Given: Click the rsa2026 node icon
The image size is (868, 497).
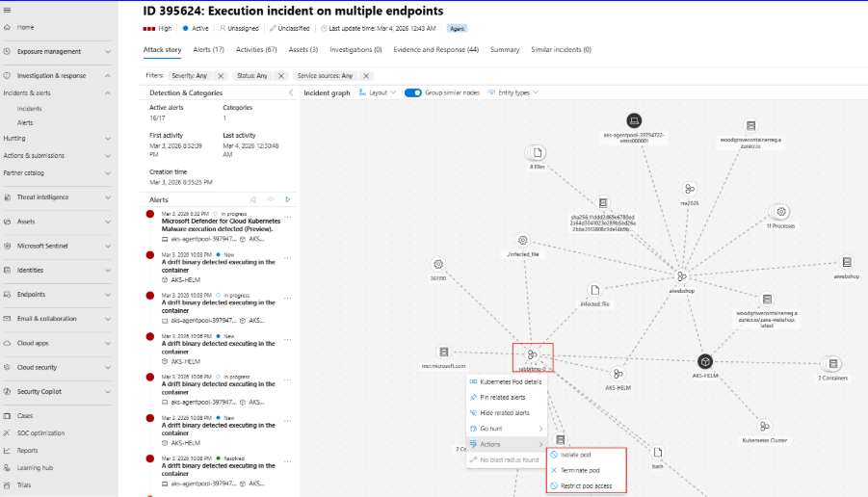Looking at the screenshot, I should point(689,190).
